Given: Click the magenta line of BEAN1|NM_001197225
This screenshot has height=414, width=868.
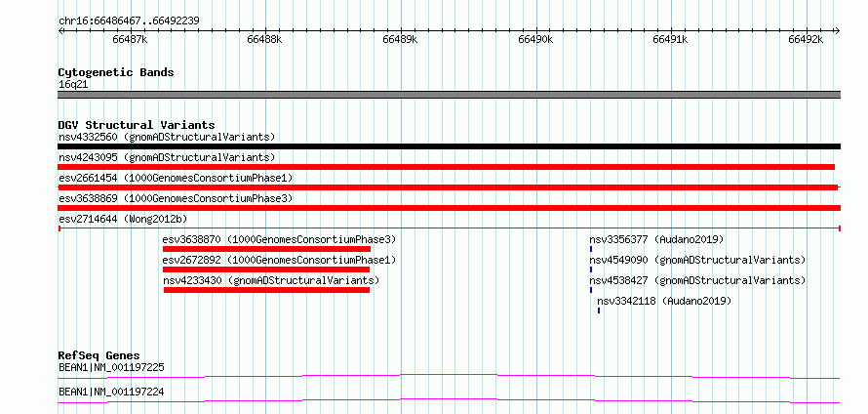Looking at the screenshot, I should pyautogui.click(x=449, y=376).
